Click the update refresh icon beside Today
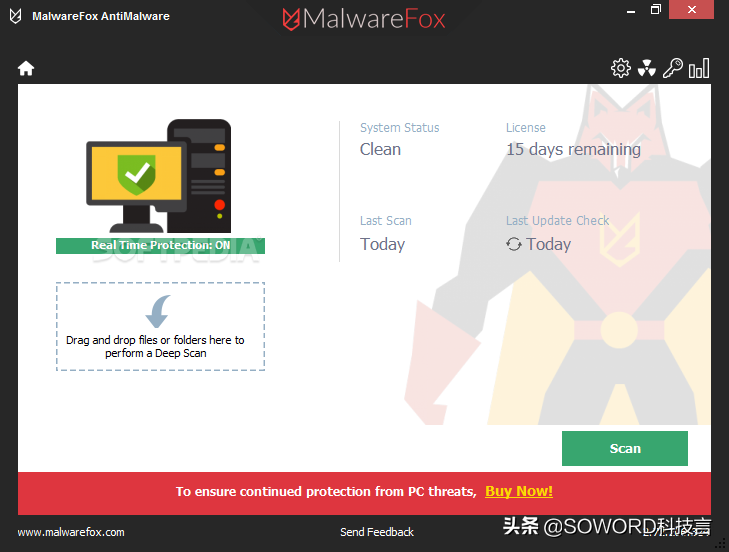729x552 pixels. pyautogui.click(x=514, y=244)
